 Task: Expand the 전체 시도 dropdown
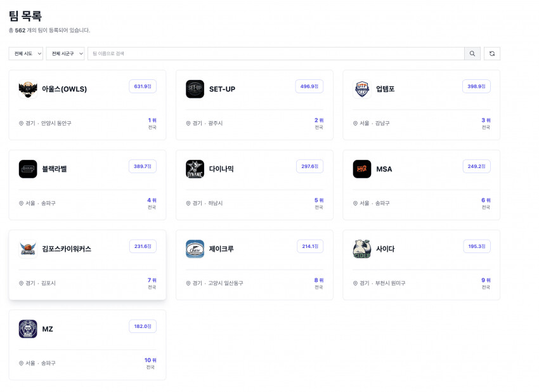pos(26,54)
